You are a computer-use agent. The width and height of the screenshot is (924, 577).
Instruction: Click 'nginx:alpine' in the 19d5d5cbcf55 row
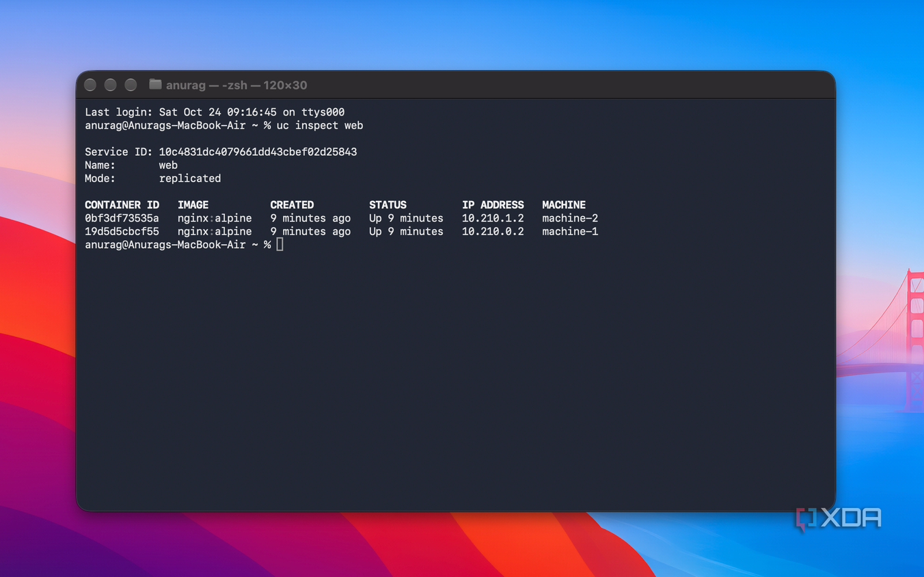pyautogui.click(x=215, y=232)
